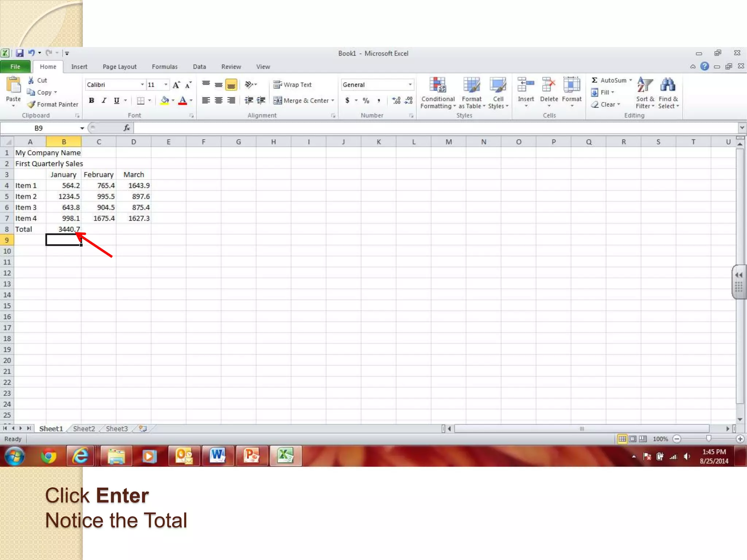Click the Format Painter brush icon
The image size is (747, 560).
[x=31, y=105]
